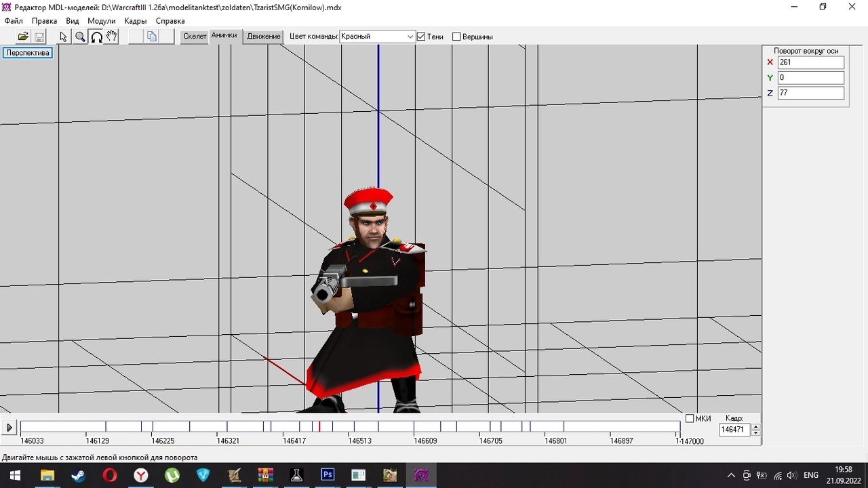The height and width of the screenshot is (488, 868).
Task: Switch to the Скелет tab
Action: 195,37
